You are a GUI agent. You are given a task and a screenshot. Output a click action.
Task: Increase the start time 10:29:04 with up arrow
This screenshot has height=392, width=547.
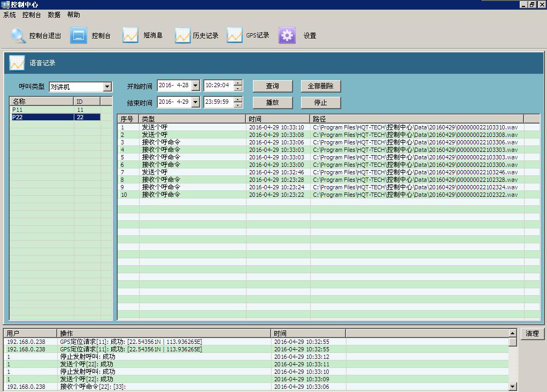[x=238, y=83]
